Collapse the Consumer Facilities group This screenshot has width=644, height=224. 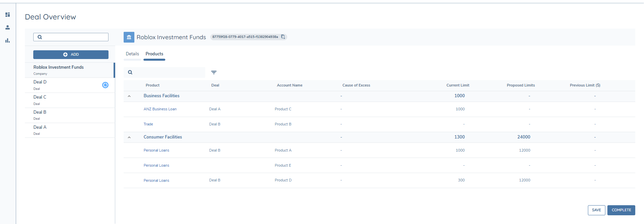pos(129,137)
